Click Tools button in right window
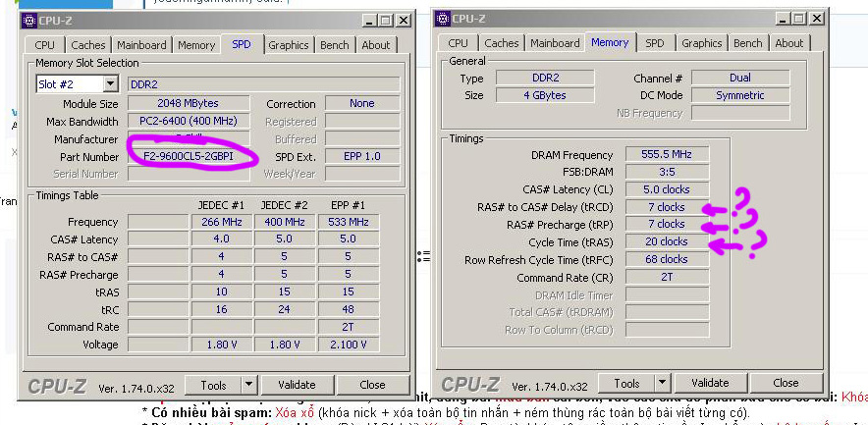The width and height of the screenshot is (868, 425). click(626, 383)
